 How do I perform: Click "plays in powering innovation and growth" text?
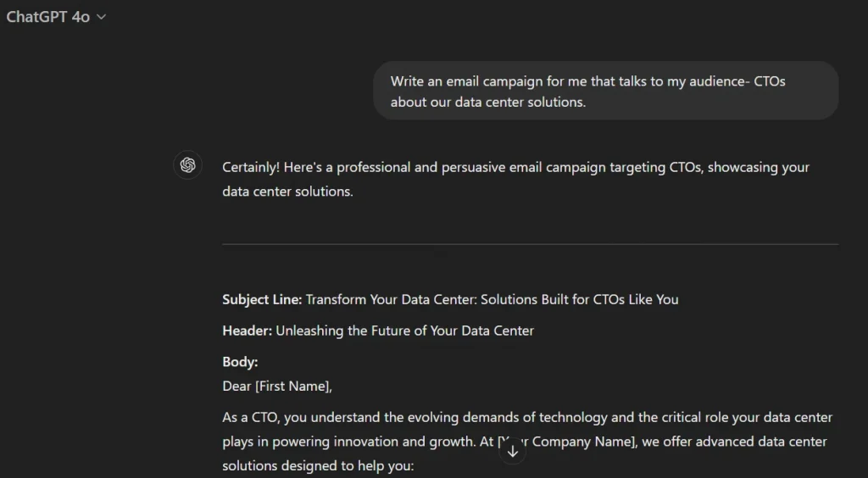pos(356,442)
